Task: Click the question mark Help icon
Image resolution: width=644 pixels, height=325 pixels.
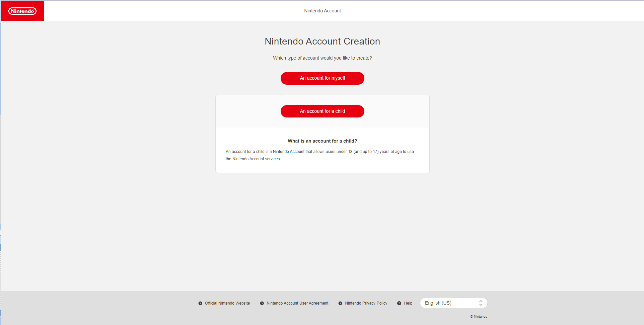Action: coord(399,303)
